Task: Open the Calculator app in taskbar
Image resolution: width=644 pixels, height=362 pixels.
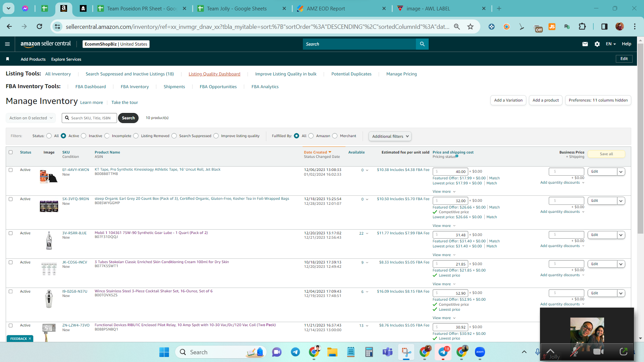Action: point(369,352)
